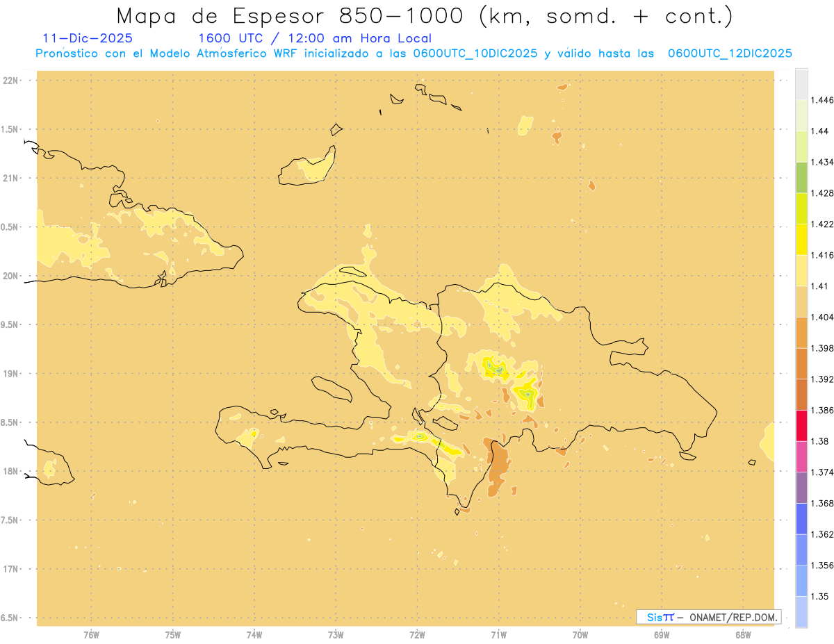Image resolution: width=834 pixels, height=644 pixels.
Task: Click the colorbar value 1.446
Action: coord(823,100)
